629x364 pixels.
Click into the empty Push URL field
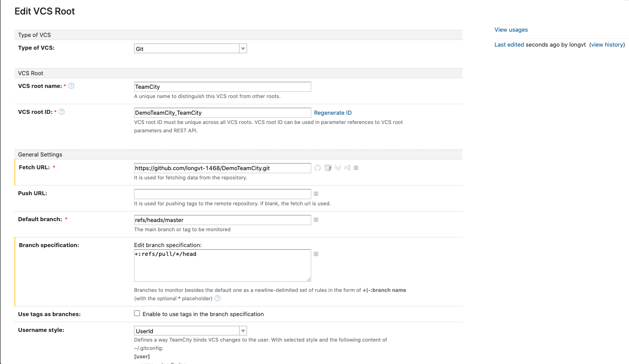tap(222, 194)
